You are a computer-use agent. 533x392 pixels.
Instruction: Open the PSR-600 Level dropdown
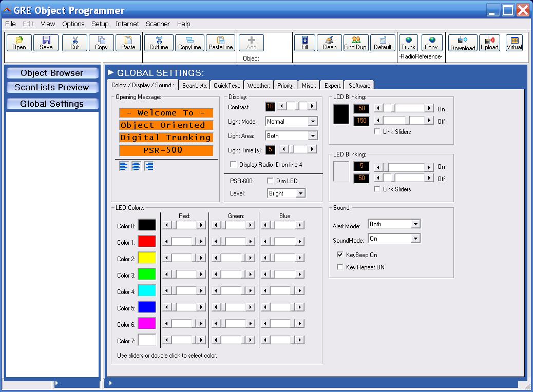tap(300, 193)
